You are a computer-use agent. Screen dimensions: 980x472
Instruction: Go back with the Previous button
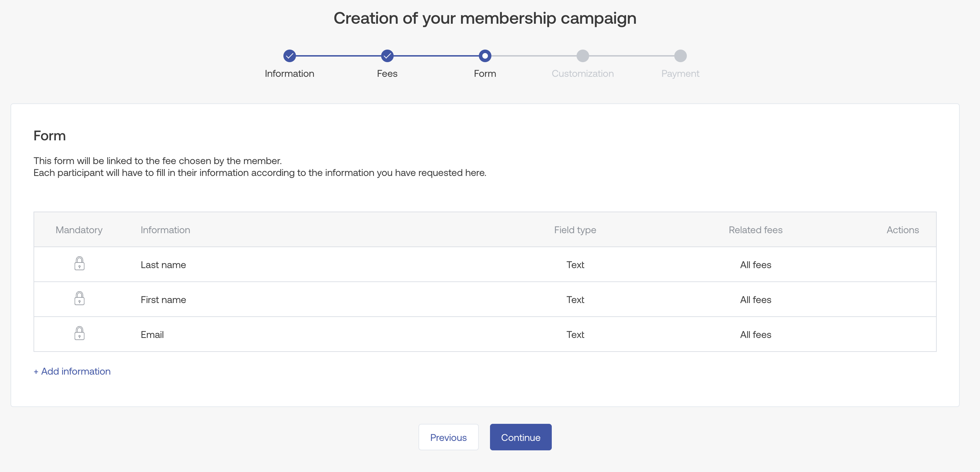pos(448,437)
